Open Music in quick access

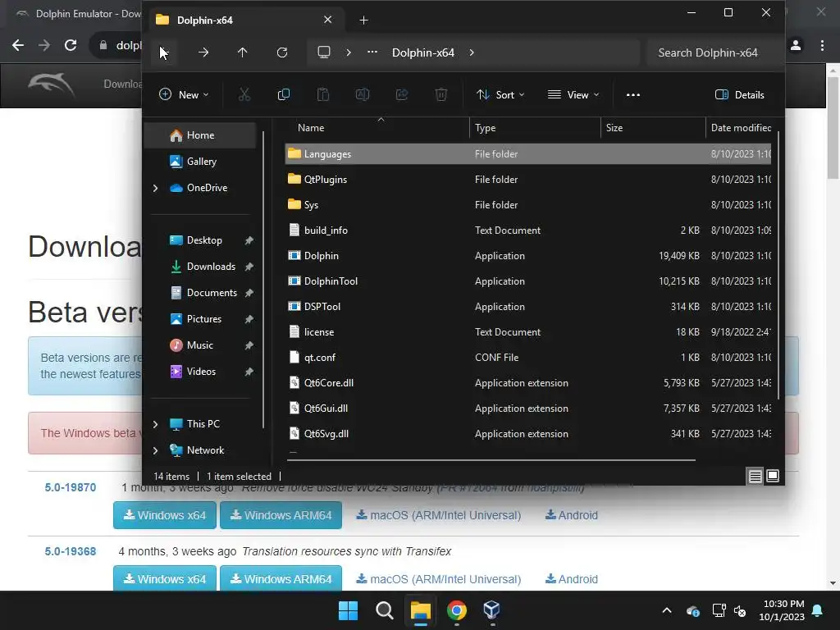pyautogui.click(x=200, y=345)
